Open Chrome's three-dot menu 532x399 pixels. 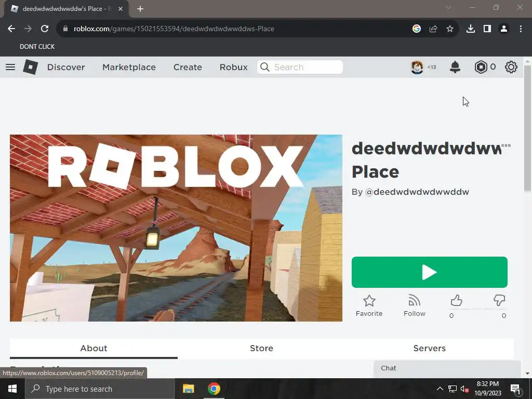tap(521, 29)
